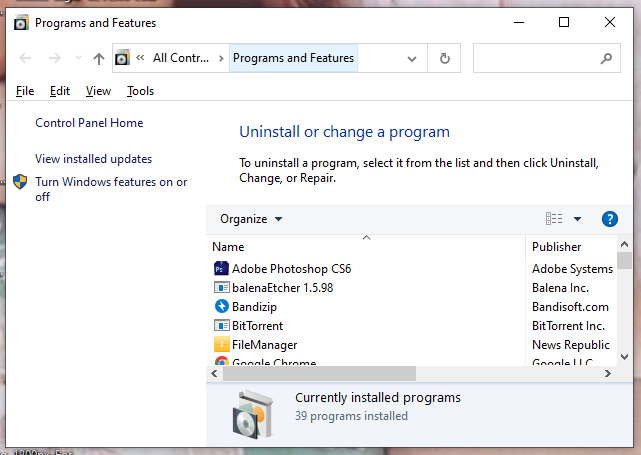Expand the breadcrumb double-chevron in address bar
641x455 pixels.
pyautogui.click(x=140, y=58)
